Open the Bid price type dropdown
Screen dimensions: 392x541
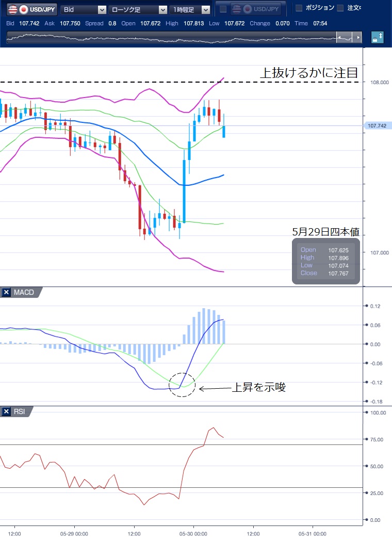point(84,9)
